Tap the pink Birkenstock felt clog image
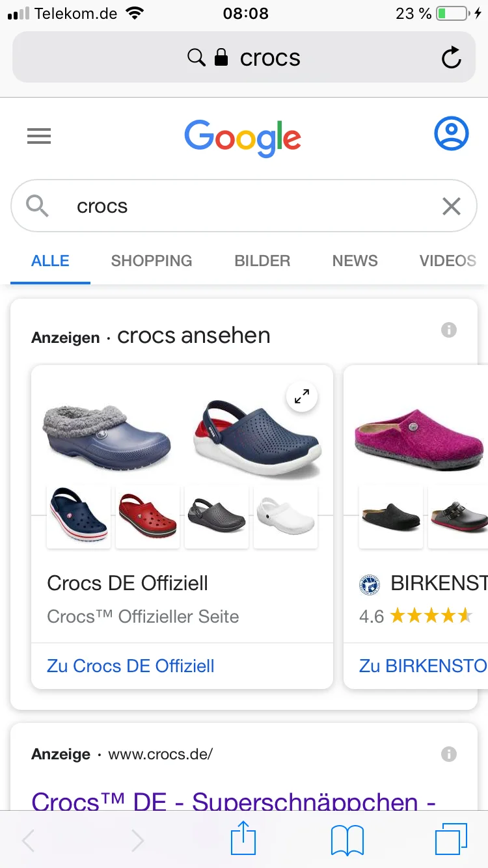The image size is (488, 868). coord(419,433)
